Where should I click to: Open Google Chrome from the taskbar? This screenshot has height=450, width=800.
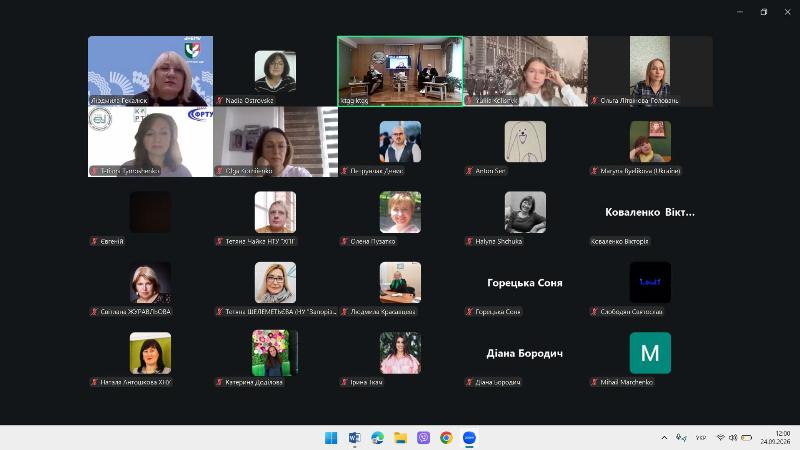tap(446, 438)
